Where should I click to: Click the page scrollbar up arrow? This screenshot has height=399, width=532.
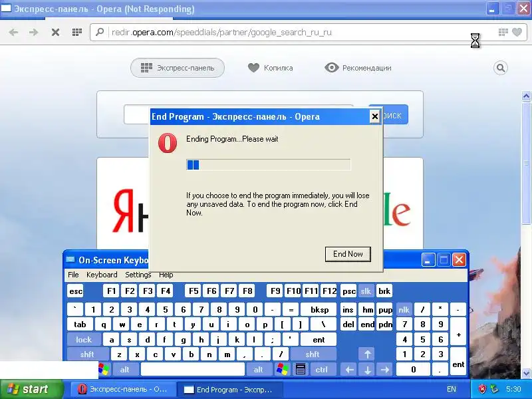coord(526,96)
